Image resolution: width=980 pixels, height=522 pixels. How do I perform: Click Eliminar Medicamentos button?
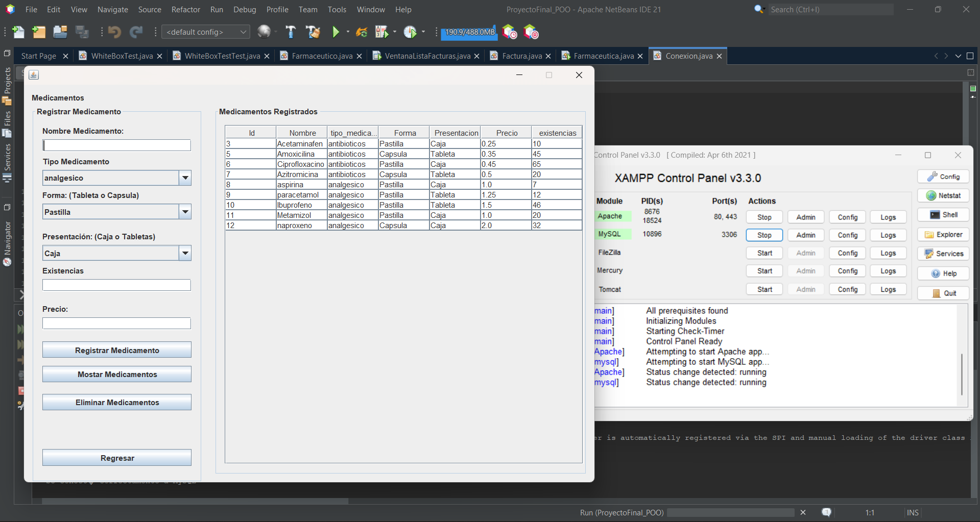[117, 402]
